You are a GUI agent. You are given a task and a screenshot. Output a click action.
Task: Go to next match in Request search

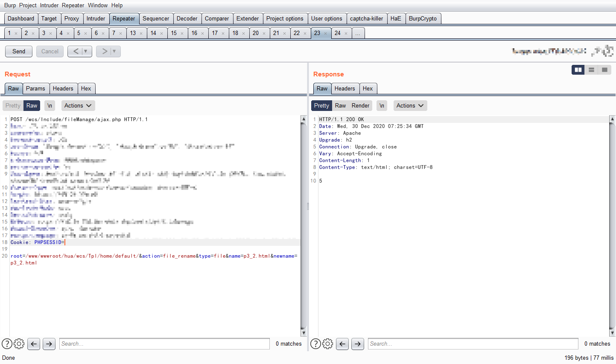click(x=49, y=344)
